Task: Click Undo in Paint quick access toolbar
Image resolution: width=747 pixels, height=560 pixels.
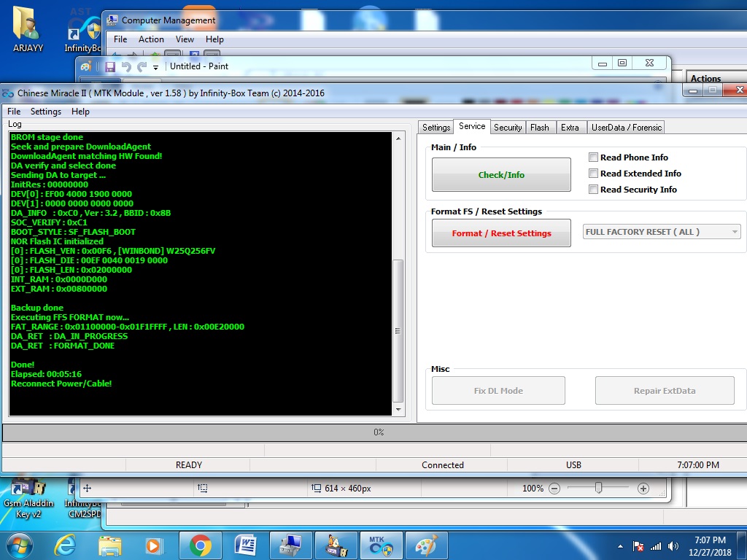Action: [x=126, y=66]
